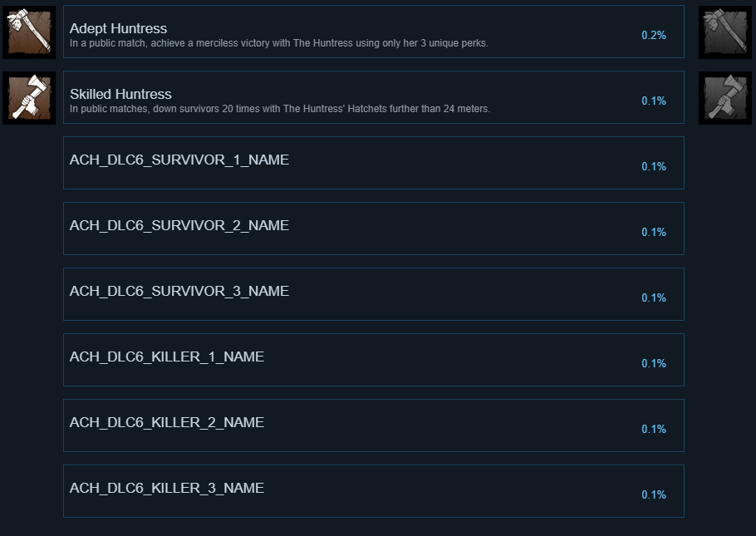Click the 0.1% value beside ACH_DLC6_KILLER_1_NAME
The image size is (756, 536).
click(654, 364)
